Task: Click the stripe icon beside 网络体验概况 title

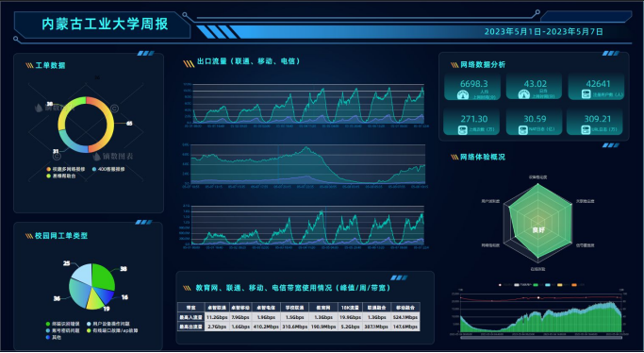Action: 454,157
